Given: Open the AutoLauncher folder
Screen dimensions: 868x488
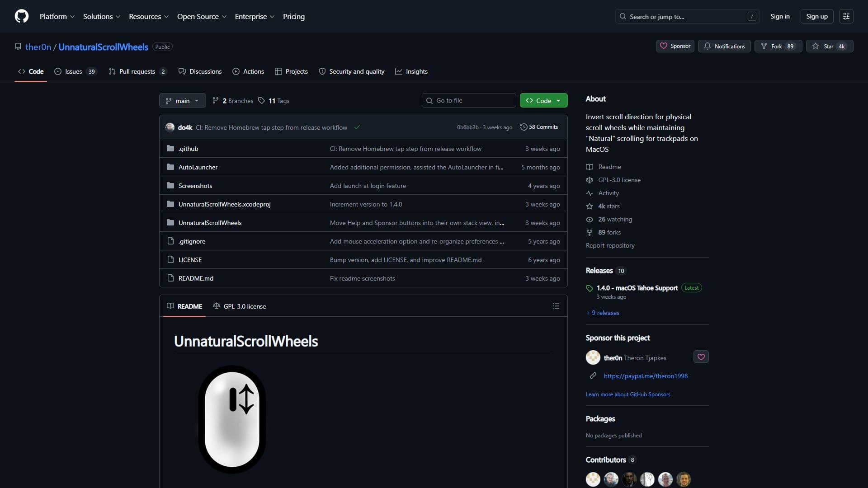Looking at the screenshot, I should pyautogui.click(x=198, y=167).
